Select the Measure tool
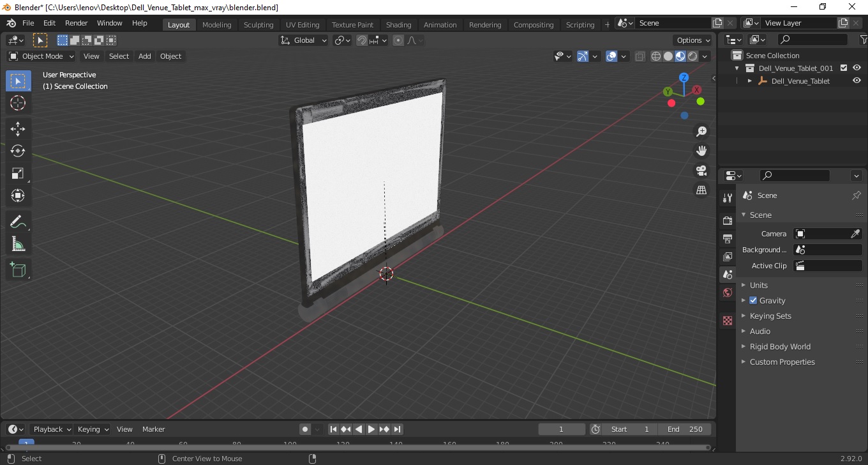Image resolution: width=868 pixels, height=465 pixels. coord(18,244)
